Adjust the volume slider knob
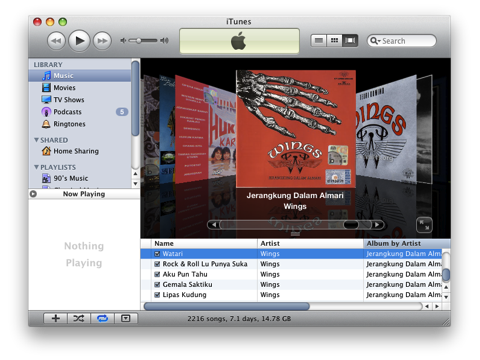This screenshot has height=360, width=480. click(x=139, y=41)
